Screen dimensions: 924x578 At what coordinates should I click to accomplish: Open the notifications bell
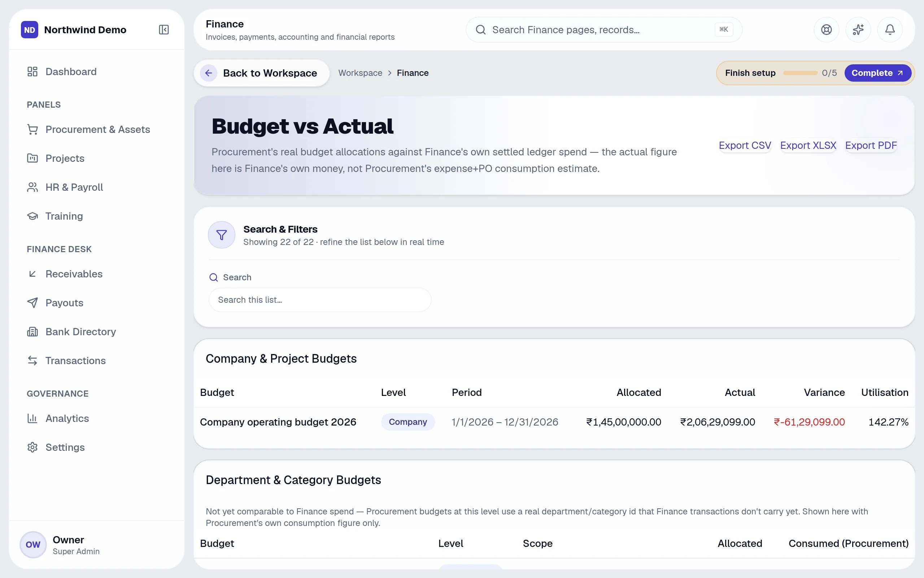[x=890, y=29]
